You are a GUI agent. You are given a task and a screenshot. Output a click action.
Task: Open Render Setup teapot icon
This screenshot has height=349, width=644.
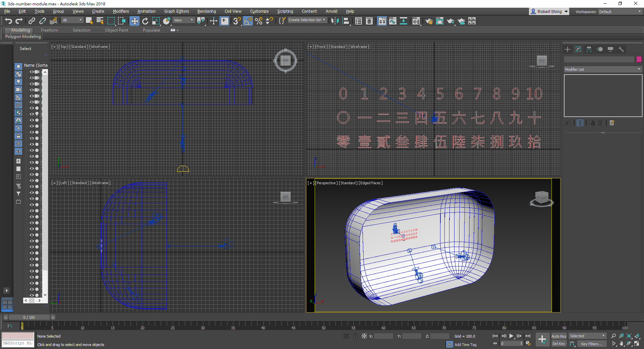pyautogui.click(x=429, y=21)
